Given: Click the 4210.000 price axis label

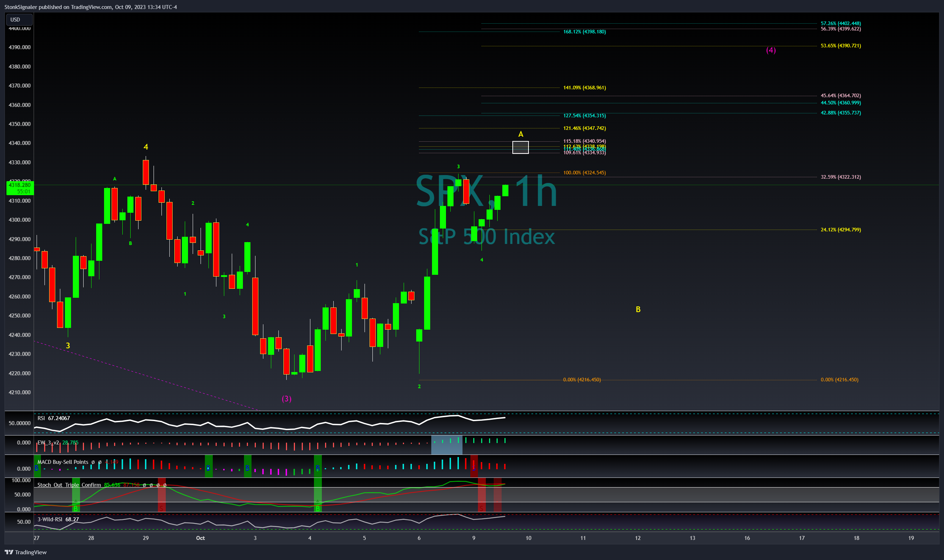Looking at the screenshot, I should click(x=20, y=392).
